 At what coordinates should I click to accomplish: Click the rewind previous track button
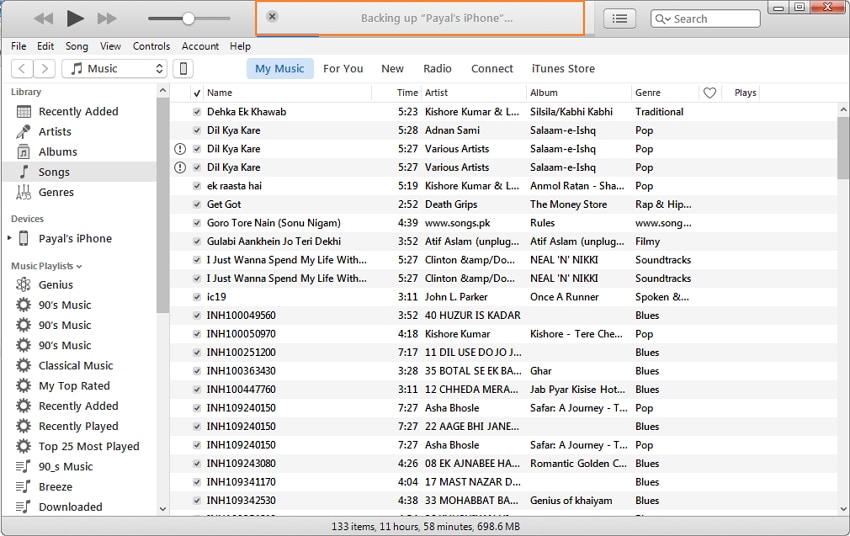[43, 18]
